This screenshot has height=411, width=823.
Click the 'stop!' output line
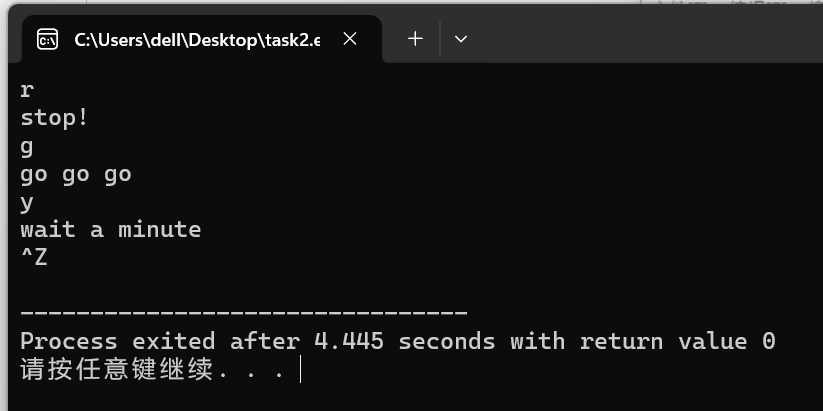pos(54,118)
